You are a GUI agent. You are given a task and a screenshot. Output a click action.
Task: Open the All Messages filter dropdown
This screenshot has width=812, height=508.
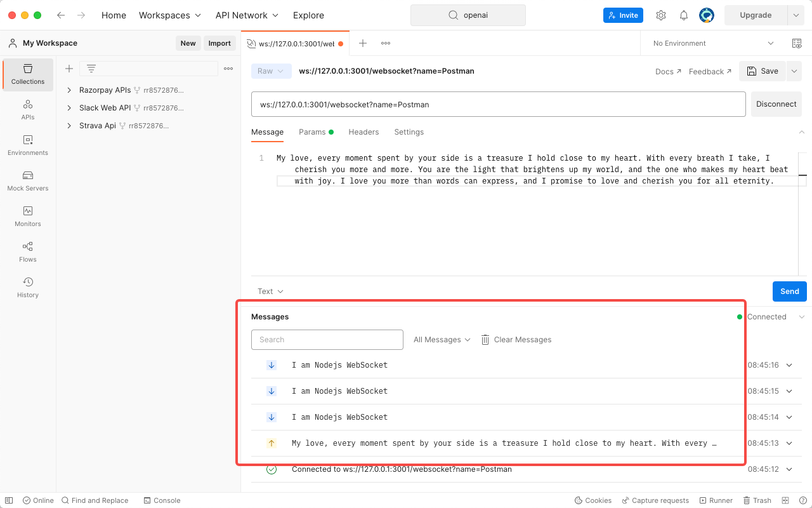[x=442, y=339]
